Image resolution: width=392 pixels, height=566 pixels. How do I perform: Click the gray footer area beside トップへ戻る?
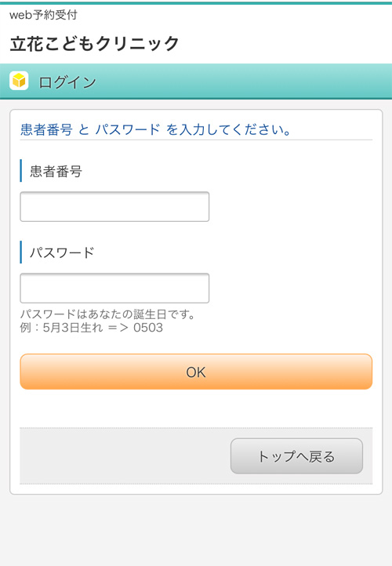click(125, 456)
